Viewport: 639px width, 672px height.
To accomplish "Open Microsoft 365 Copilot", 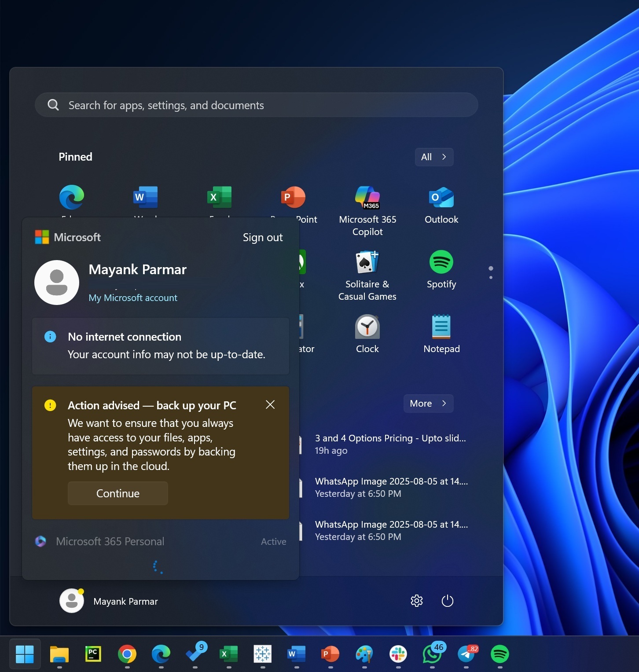I will pyautogui.click(x=367, y=198).
